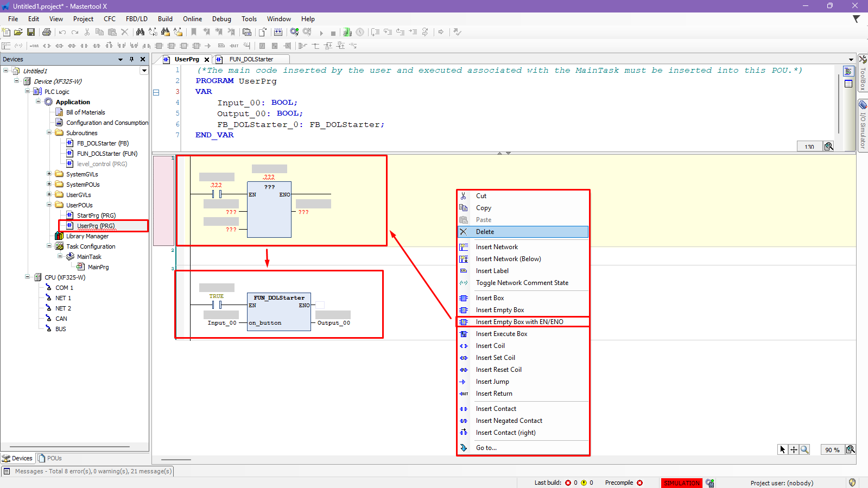Open the I/O Simulator side panel

(x=863, y=125)
